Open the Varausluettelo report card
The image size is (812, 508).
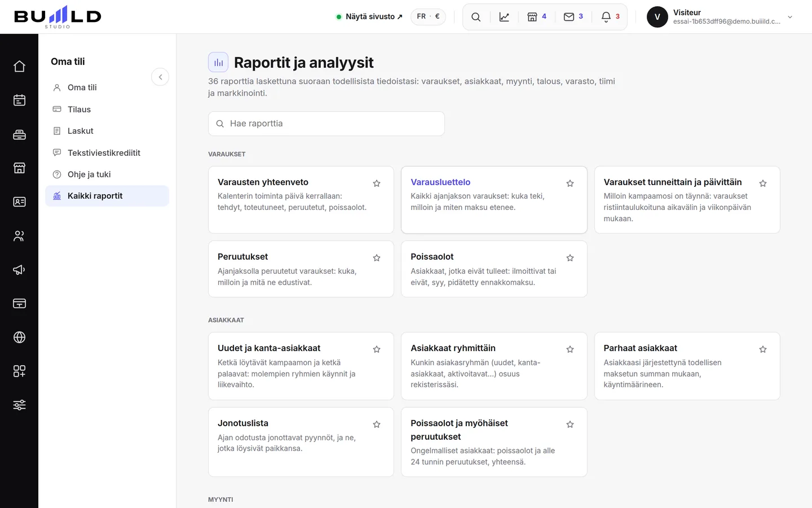494,200
